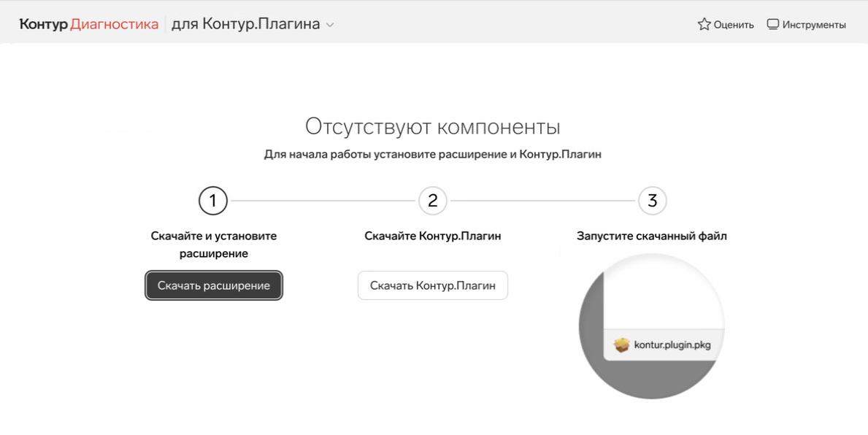This screenshot has width=868, height=435.
Task: Click the для Контур.Плагина title
Action: click(x=246, y=24)
